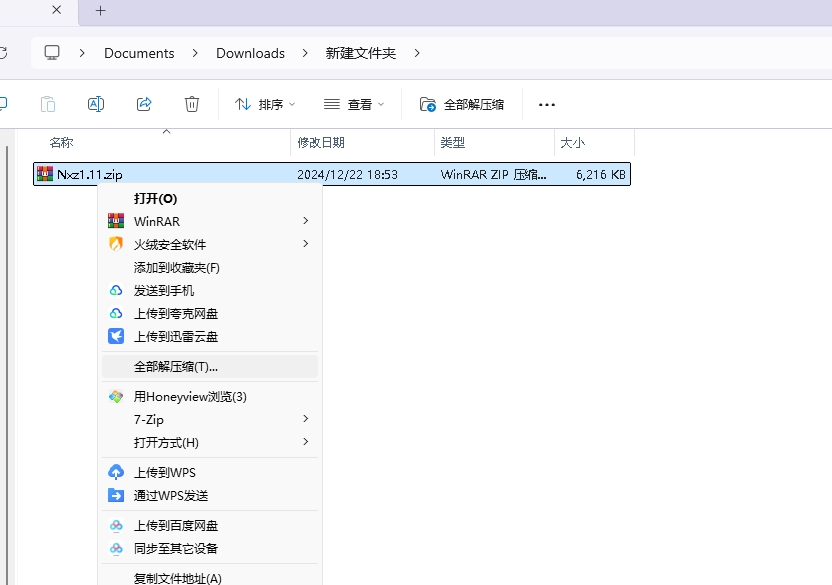Click the 2024/12/22 18:53 date cell
The image size is (832, 585).
348,175
